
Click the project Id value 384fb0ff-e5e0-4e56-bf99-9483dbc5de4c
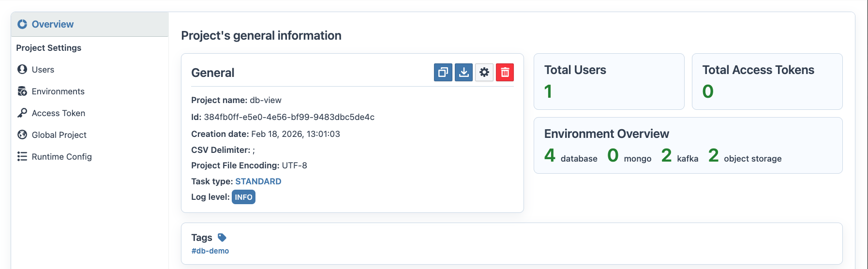coord(289,117)
